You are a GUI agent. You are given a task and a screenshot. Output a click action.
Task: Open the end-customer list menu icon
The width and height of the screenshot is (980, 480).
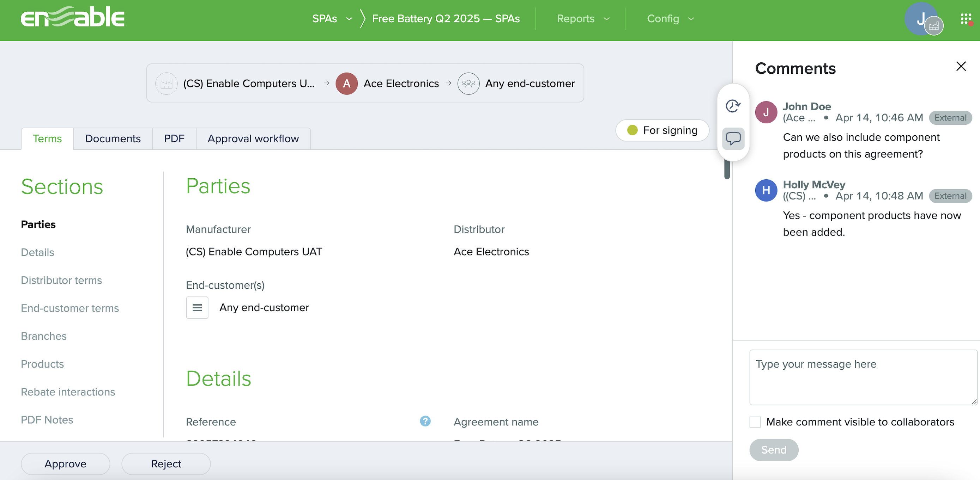coord(197,307)
